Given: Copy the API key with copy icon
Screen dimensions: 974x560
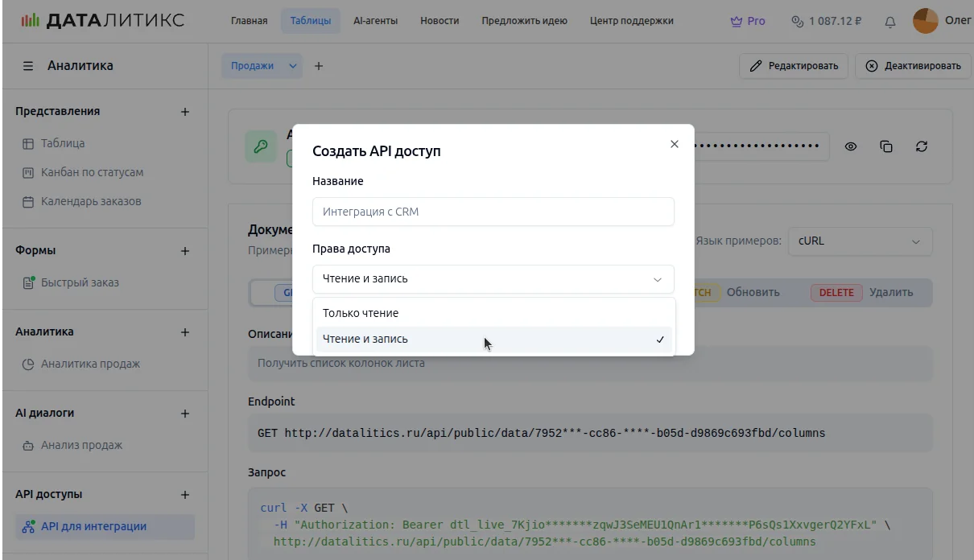Looking at the screenshot, I should [x=886, y=146].
